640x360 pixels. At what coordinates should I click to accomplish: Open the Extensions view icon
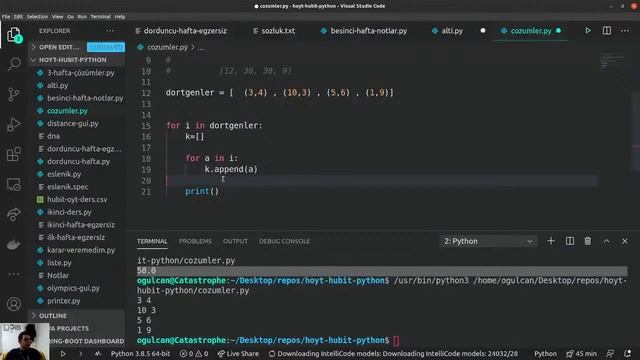click(14, 154)
